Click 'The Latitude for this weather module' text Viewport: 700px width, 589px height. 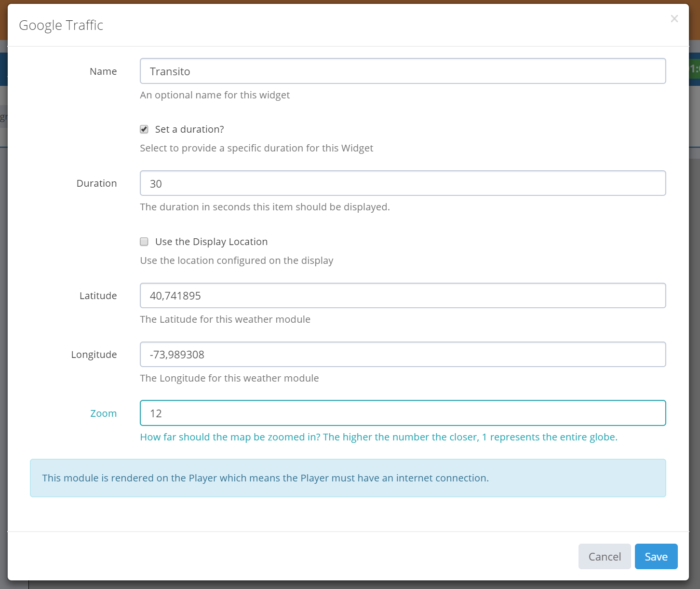coord(225,319)
